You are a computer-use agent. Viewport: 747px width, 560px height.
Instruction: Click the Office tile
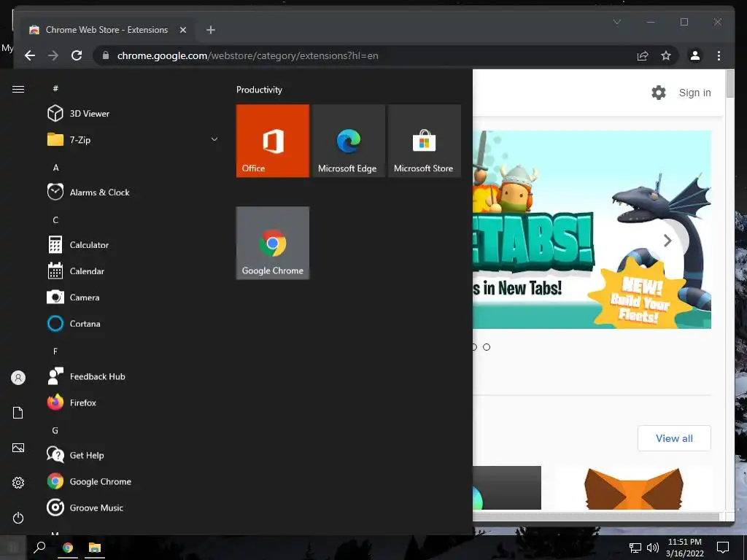tap(273, 141)
